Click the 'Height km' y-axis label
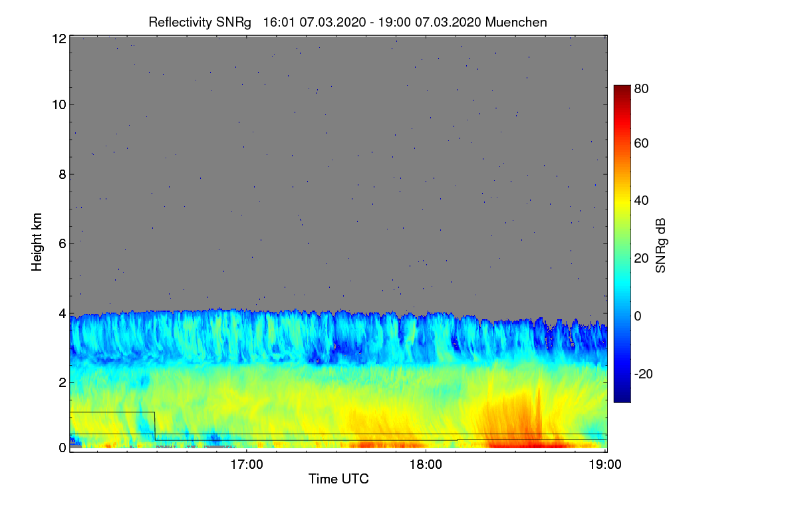 pos(37,242)
